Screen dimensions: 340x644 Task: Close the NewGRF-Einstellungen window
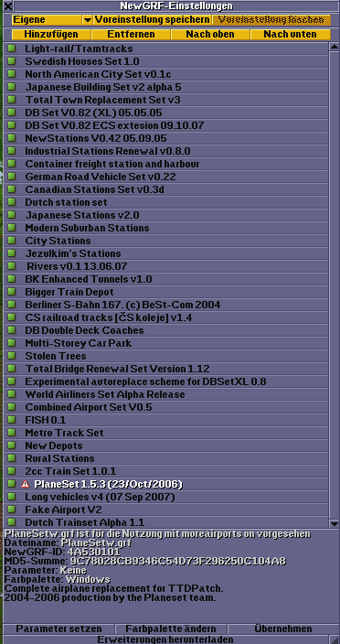pyautogui.click(x=8, y=5)
